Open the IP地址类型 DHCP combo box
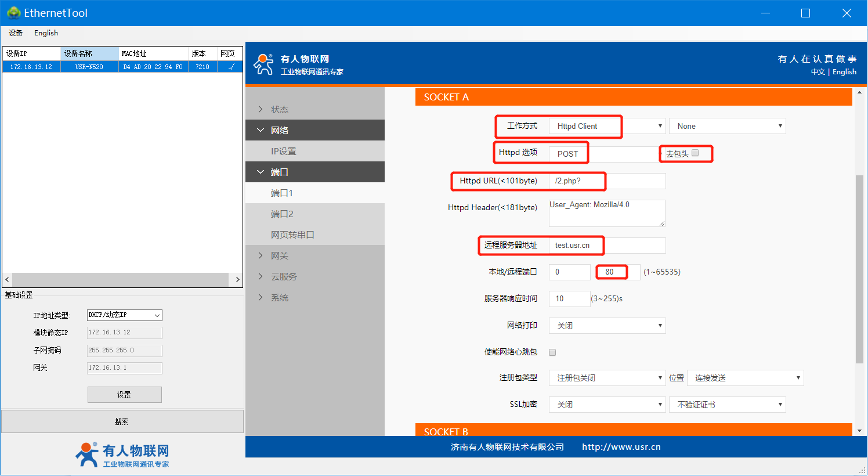Screen dimensions: 868x476 (124, 315)
